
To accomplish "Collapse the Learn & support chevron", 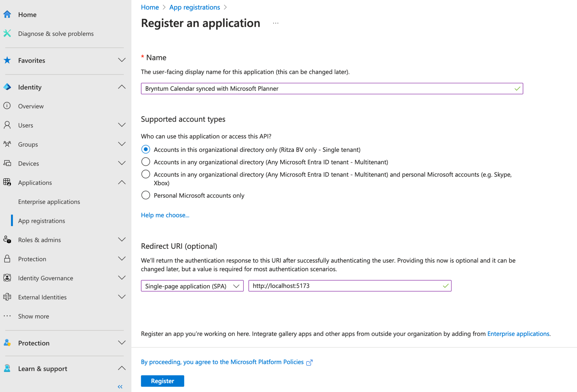I will (122, 368).
